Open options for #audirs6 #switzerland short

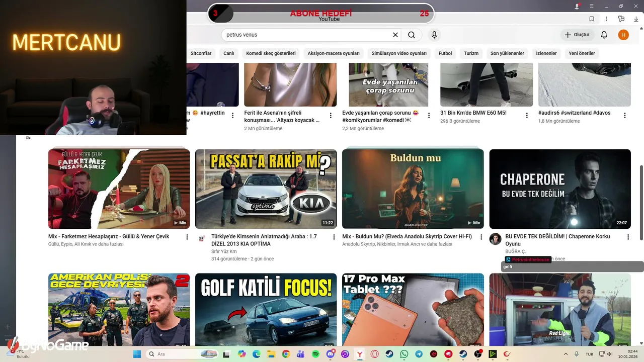tap(625, 115)
